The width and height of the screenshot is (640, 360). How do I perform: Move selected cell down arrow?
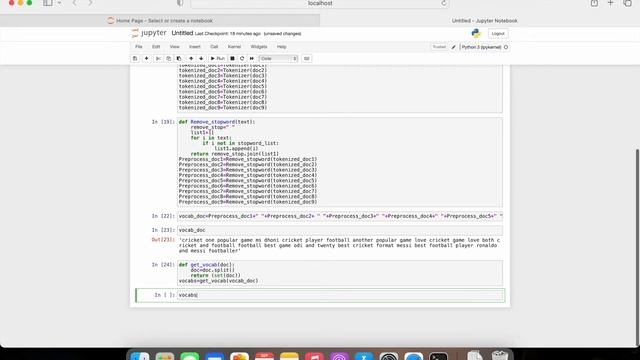pyautogui.click(x=201, y=58)
